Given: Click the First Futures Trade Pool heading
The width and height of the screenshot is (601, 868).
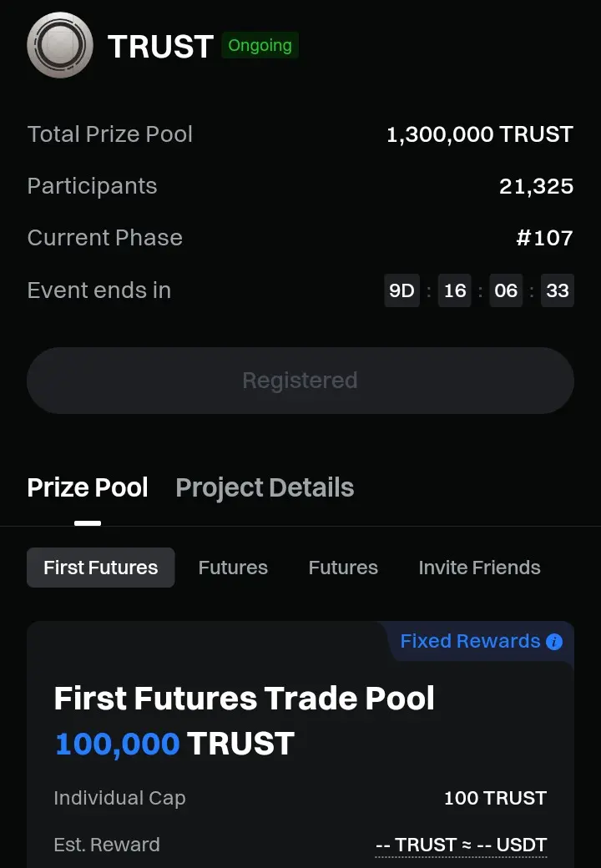Looking at the screenshot, I should (244, 698).
